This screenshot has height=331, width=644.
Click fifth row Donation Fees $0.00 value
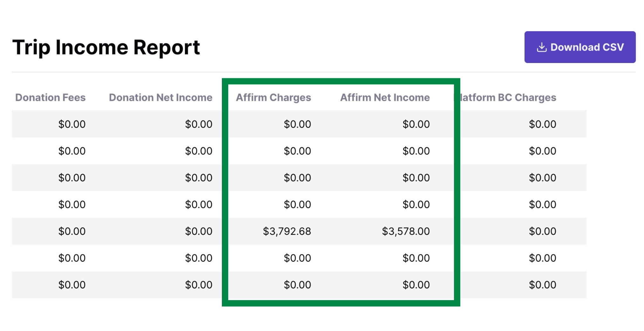click(x=72, y=231)
